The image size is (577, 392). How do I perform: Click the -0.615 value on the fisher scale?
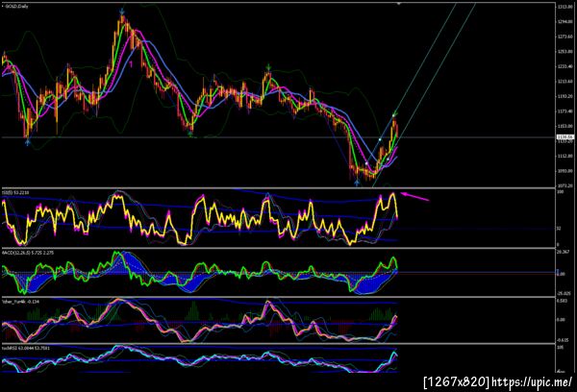coord(564,340)
